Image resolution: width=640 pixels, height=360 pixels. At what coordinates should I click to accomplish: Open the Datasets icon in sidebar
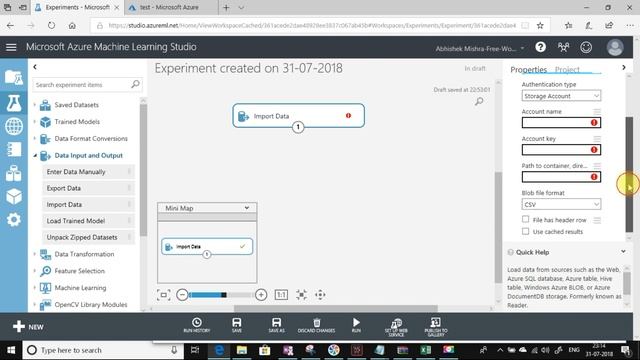click(x=13, y=173)
